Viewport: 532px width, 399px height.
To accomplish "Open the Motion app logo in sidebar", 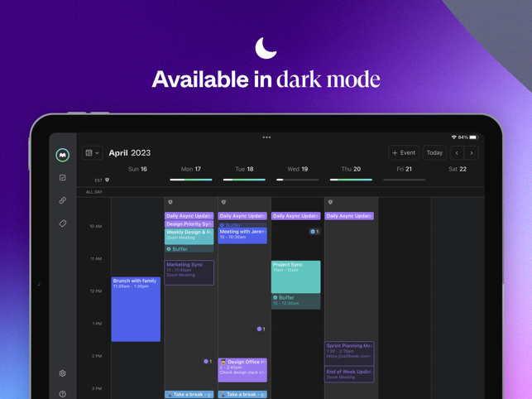I will (x=62, y=155).
